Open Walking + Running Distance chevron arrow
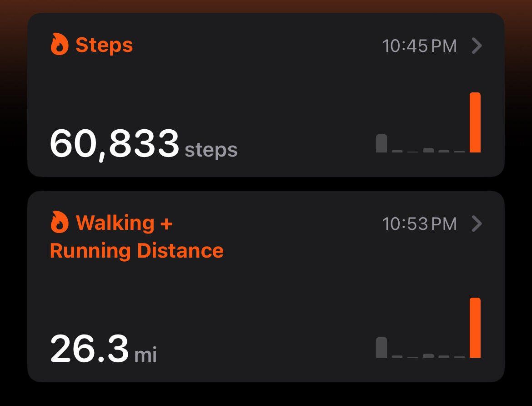The height and width of the screenshot is (406, 532). tap(477, 223)
